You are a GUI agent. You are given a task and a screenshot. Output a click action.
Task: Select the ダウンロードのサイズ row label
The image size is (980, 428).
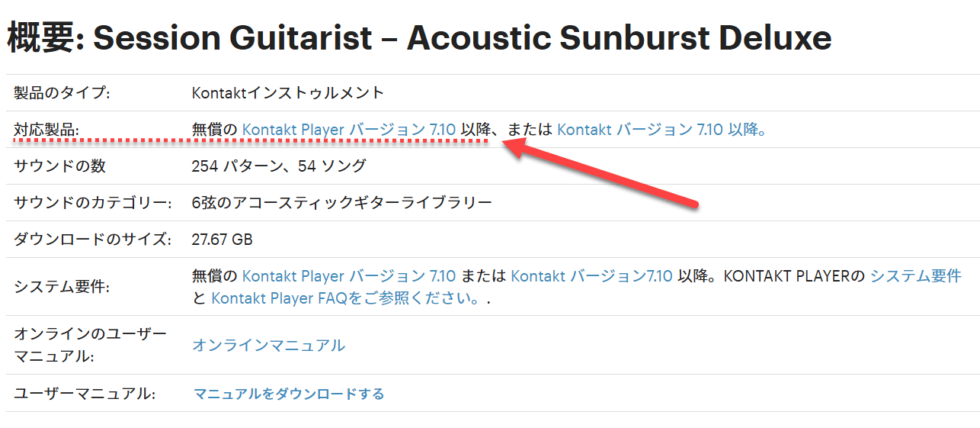tap(89, 240)
